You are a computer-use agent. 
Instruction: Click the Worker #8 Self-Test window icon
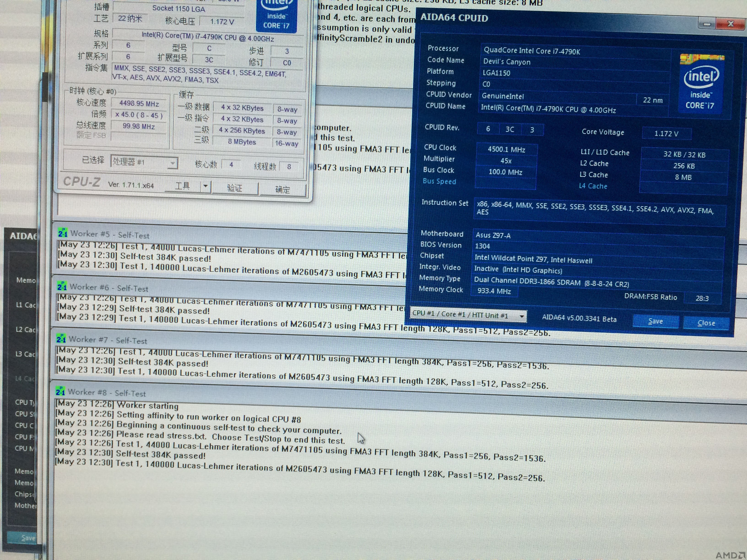[x=60, y=391]
